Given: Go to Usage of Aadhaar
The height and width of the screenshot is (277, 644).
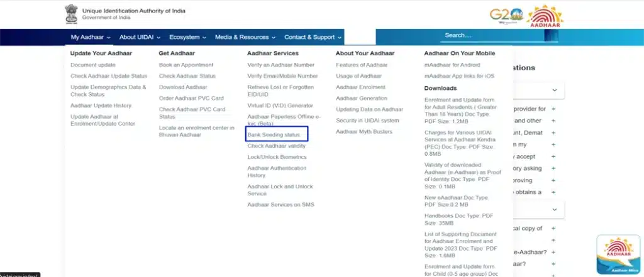Looking at the screenshot, I should [x=358, y=76].
